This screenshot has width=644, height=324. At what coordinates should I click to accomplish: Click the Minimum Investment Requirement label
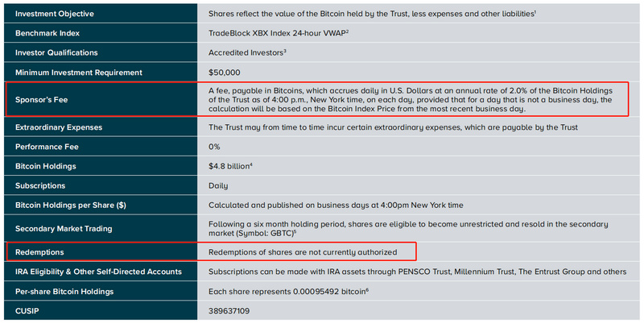(x=78, y=72)
